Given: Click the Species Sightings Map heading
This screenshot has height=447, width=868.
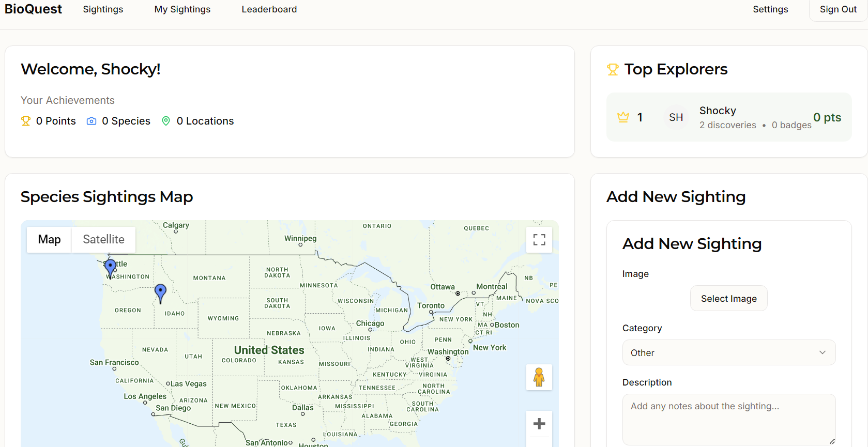Looking at the screenshot, I should [x=106, y=197].
